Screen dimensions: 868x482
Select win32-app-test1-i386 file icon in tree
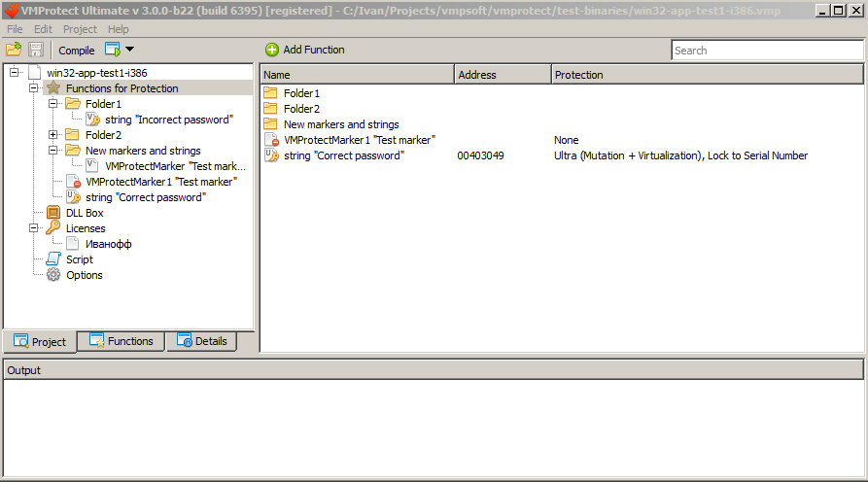coord(34,73)
